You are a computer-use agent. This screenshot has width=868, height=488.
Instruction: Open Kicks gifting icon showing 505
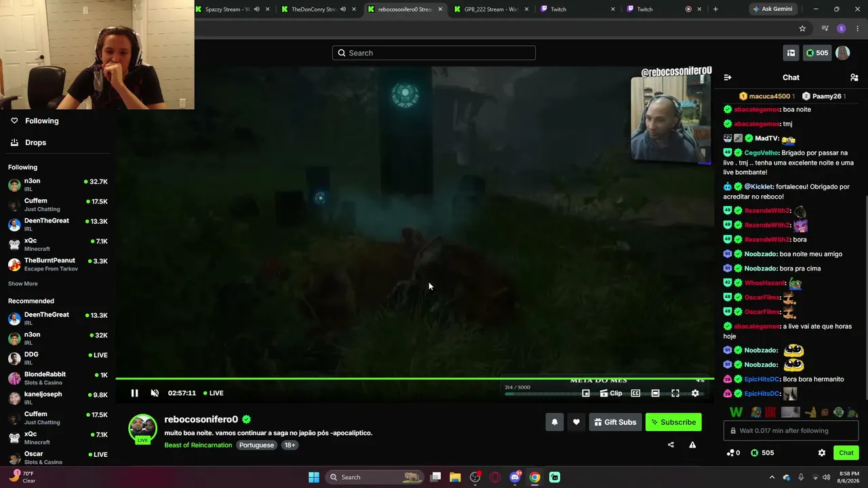[x=762, y=453]
